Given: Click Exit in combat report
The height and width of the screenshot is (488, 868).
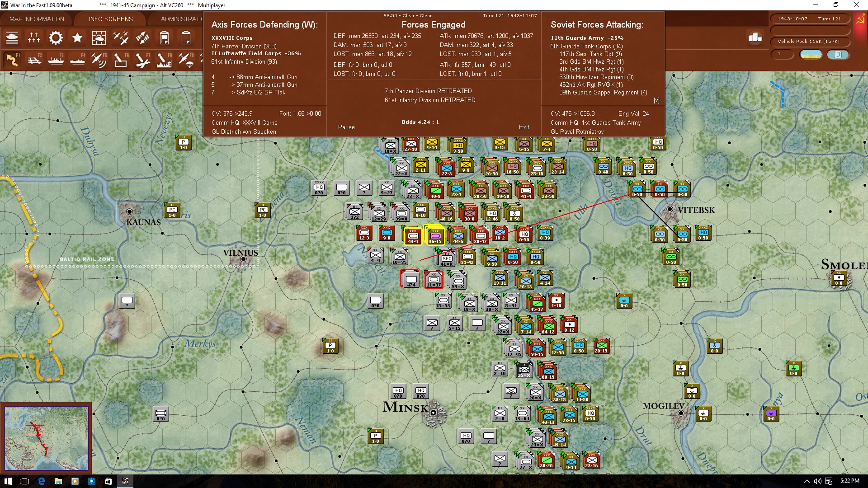Looking at the screenshot, I should [x=524, y=127].
